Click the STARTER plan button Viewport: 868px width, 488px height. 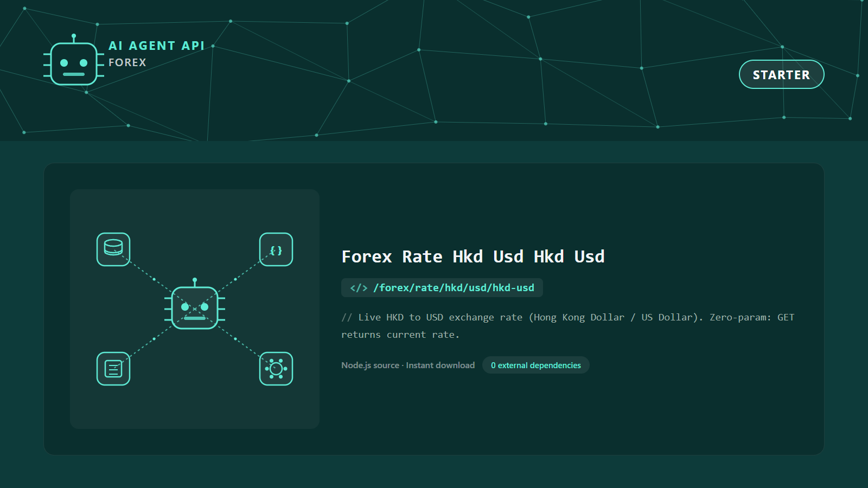coord(781,74)
